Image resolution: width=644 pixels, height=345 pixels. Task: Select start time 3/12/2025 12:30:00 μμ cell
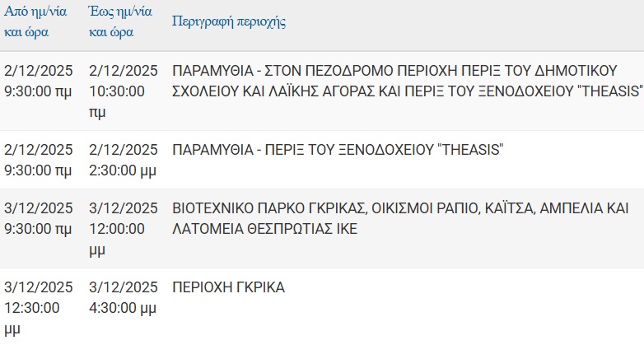click(38, 308)
